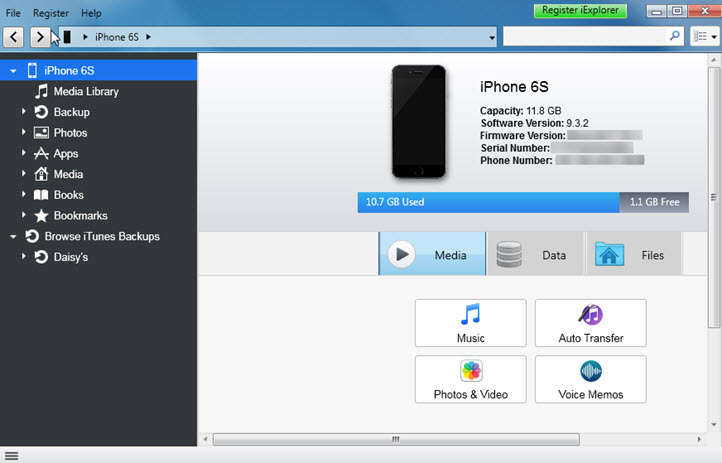Switch to the Data tab
722x463 pixels.
tap(536, 254)
